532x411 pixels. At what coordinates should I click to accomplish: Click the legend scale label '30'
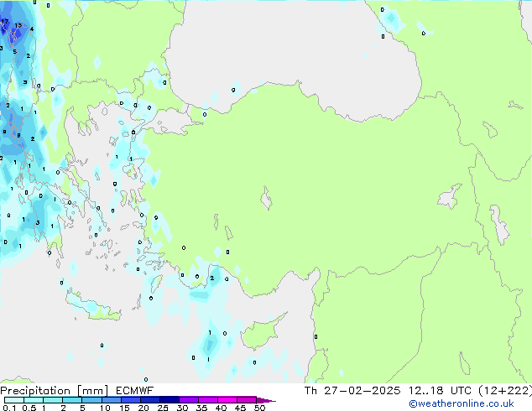tap(182, 408)
